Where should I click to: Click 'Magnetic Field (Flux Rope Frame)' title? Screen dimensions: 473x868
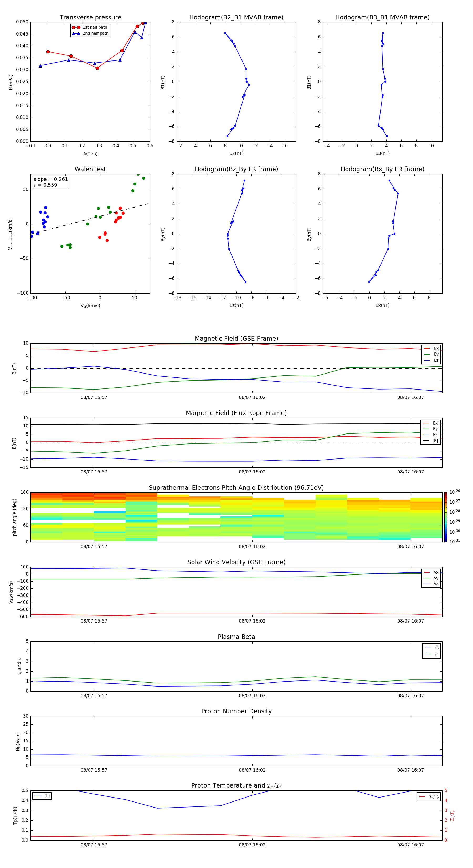236,413
